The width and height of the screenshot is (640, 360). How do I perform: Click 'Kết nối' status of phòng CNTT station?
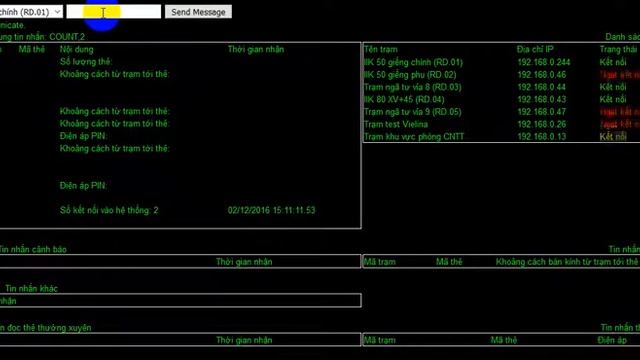click(613, 136)
